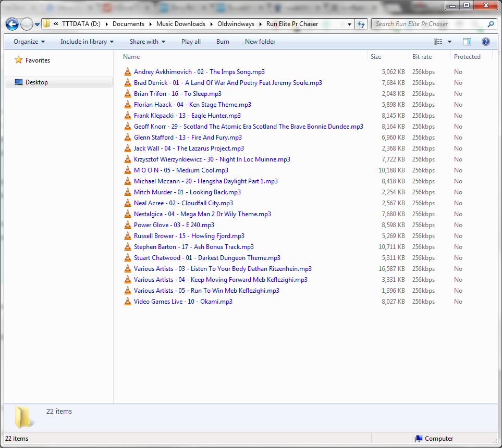Select M O O N - 05 - Medium Cool.mp3

[181, 170]
